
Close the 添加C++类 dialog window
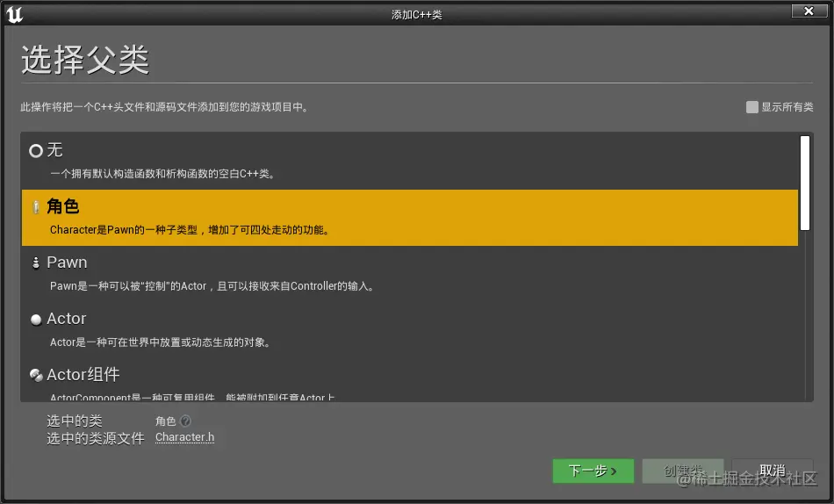point(809,11)
